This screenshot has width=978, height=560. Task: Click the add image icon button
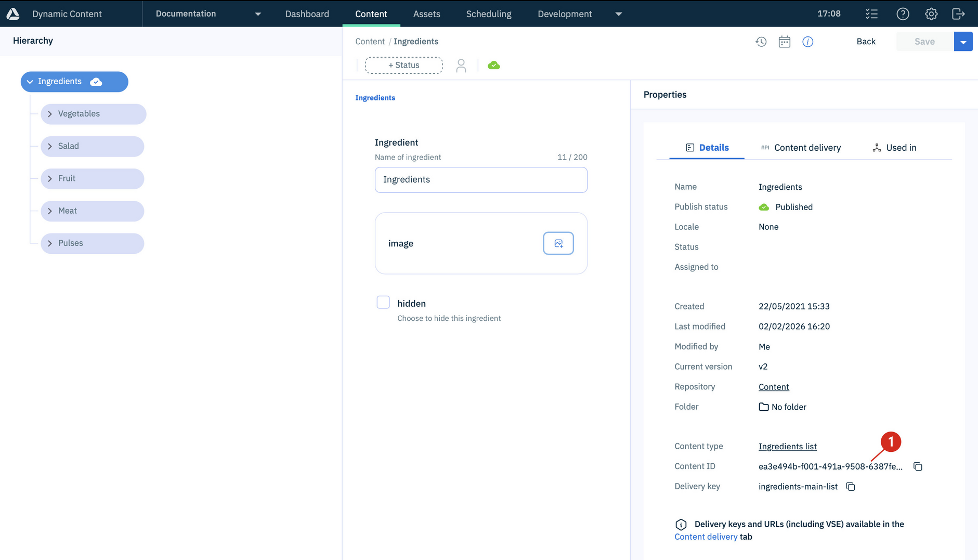click(558, 243)
